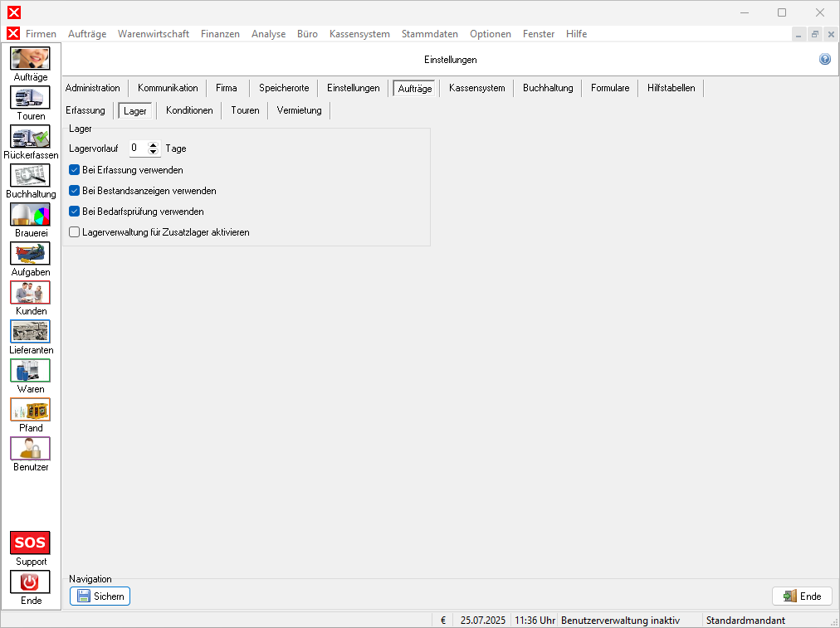This screenshot has height=628, width=840.
Task: Toggle Bei Bestandsanzeigen verwenden checkbox
Action: [x=75, y=191]
